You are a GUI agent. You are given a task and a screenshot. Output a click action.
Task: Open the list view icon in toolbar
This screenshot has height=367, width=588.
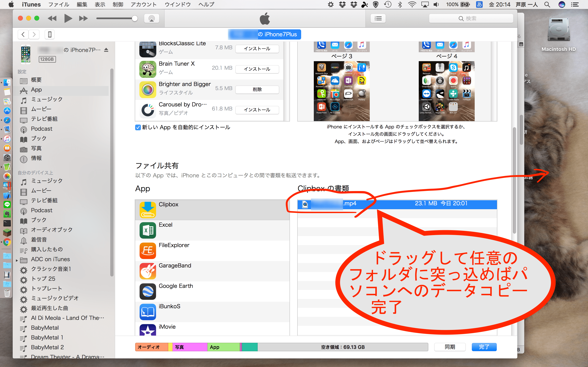click(378, 18)
